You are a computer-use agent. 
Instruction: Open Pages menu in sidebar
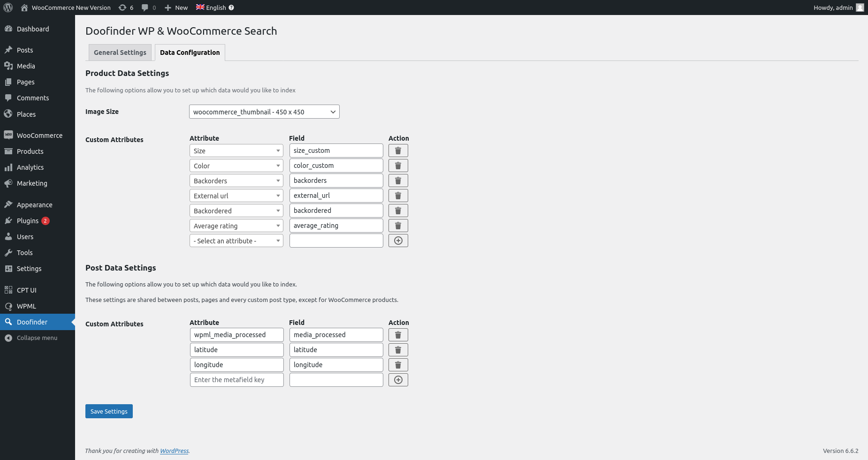point(38,82)
